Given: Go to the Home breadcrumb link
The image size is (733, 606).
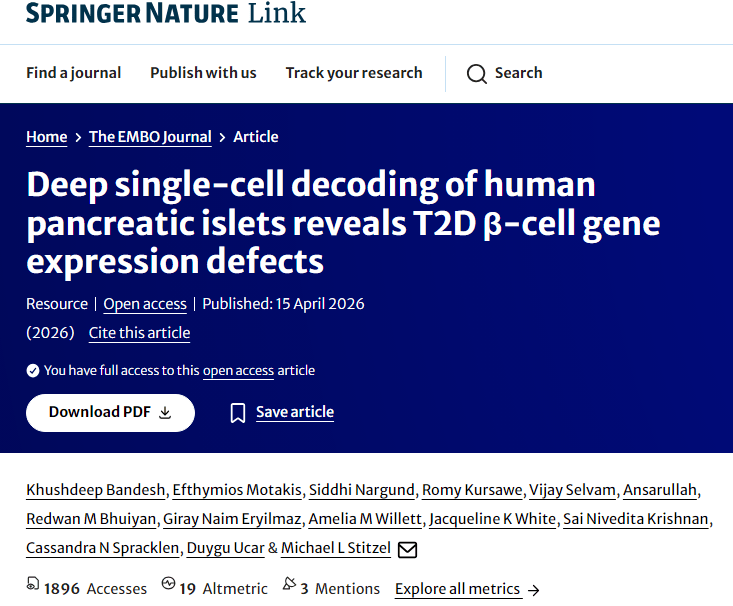Looking at the screenshot, I should (47, 137).
